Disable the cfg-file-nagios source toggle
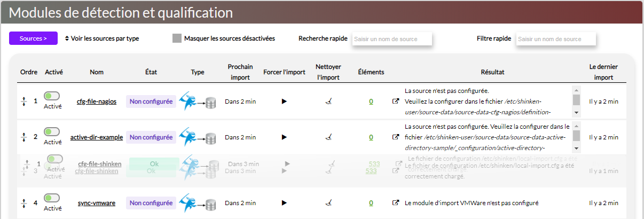644x219 pixels. pos(52,96)
